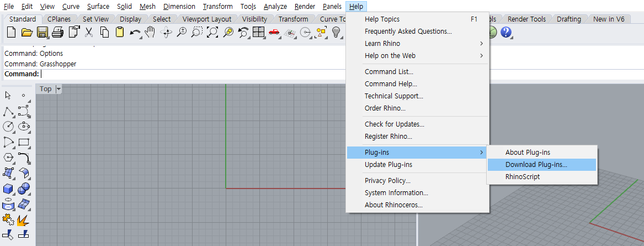The image size is (644, 246).
Task: Select Help Topics menu entry
Action: point(417,19)
